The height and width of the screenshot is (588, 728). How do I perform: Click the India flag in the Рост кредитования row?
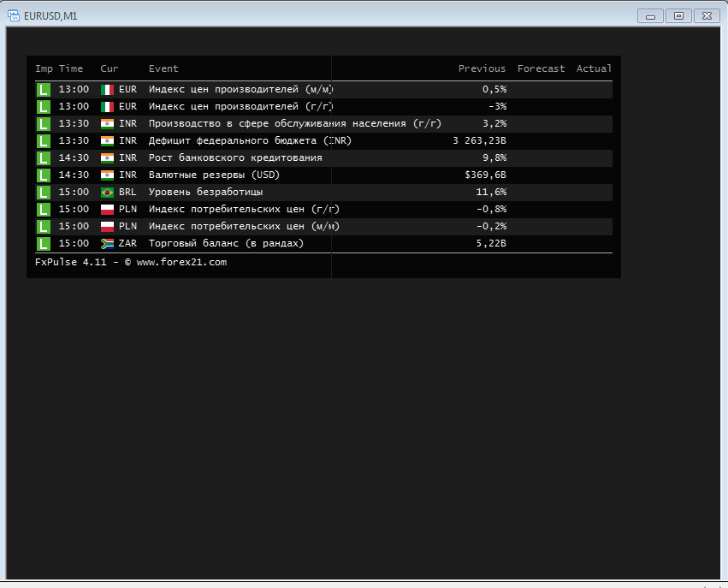[107, 158]
